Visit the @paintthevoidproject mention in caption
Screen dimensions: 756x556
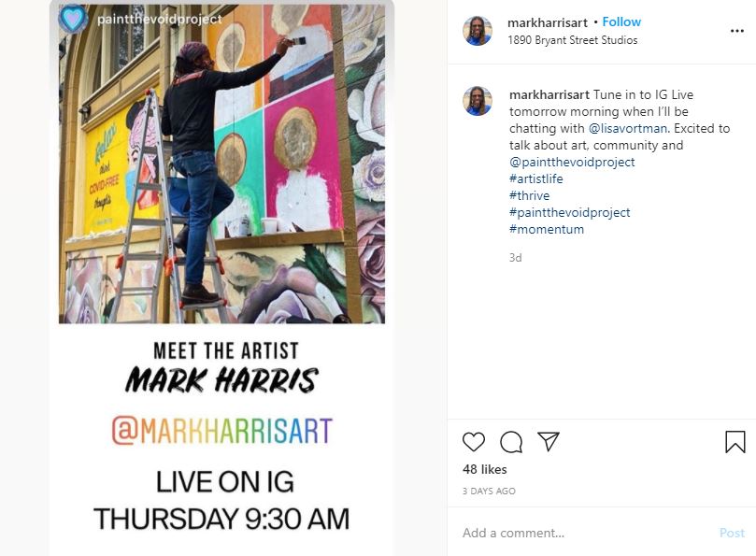[x=572, y=162]
